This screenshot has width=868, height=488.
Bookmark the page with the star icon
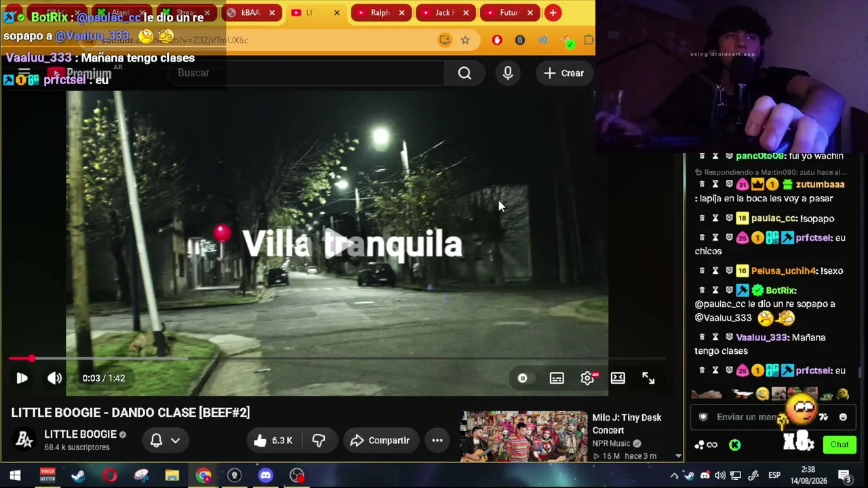tap(465, 40)
